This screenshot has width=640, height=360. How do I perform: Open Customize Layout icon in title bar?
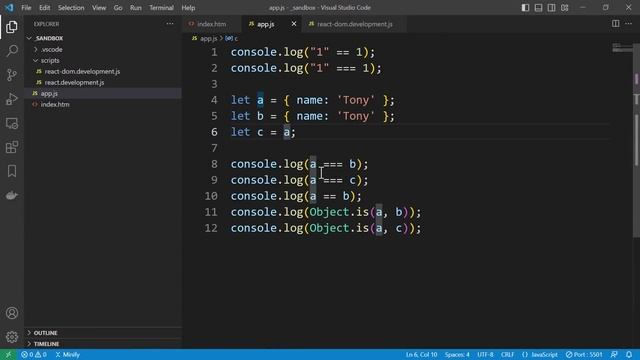[x=564, y=8]
